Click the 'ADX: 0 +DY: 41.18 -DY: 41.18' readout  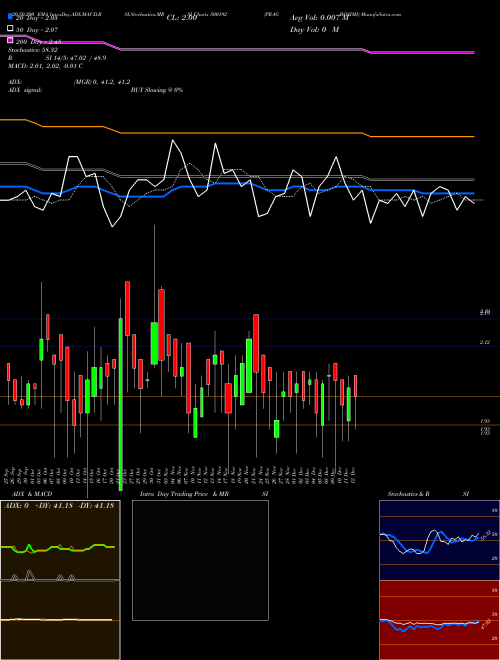[x=59, y=506]
